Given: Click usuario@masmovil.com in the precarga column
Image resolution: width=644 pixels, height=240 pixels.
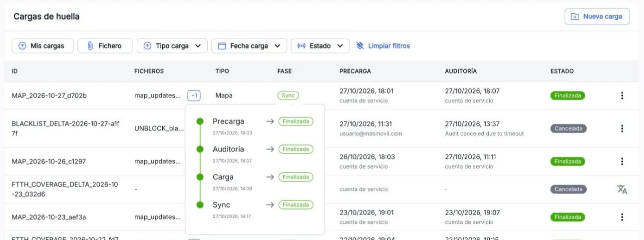Looking at the screenshot, I should 371,133.
